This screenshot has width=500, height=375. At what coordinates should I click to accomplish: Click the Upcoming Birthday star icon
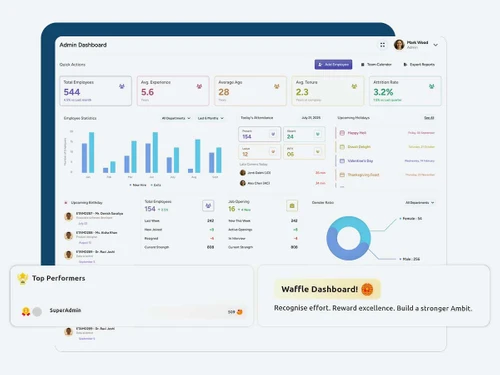tap(66, 202)
